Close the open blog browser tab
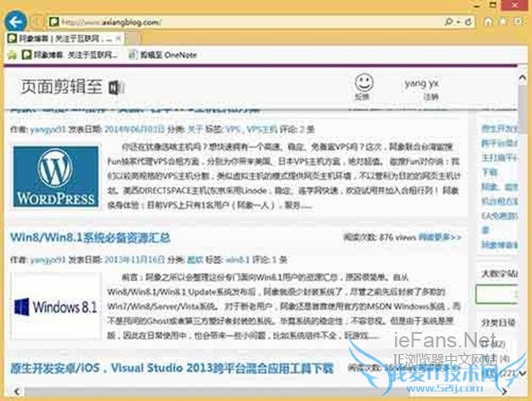 118,38
